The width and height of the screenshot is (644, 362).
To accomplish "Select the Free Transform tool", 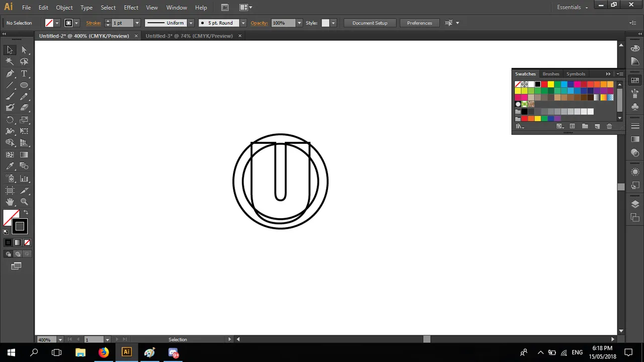I will (24, 131).
